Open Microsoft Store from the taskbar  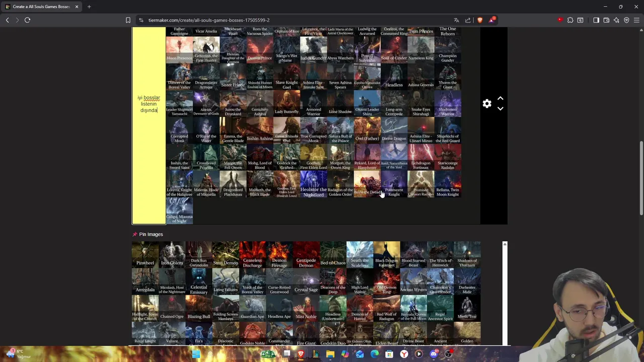point(389,354)
